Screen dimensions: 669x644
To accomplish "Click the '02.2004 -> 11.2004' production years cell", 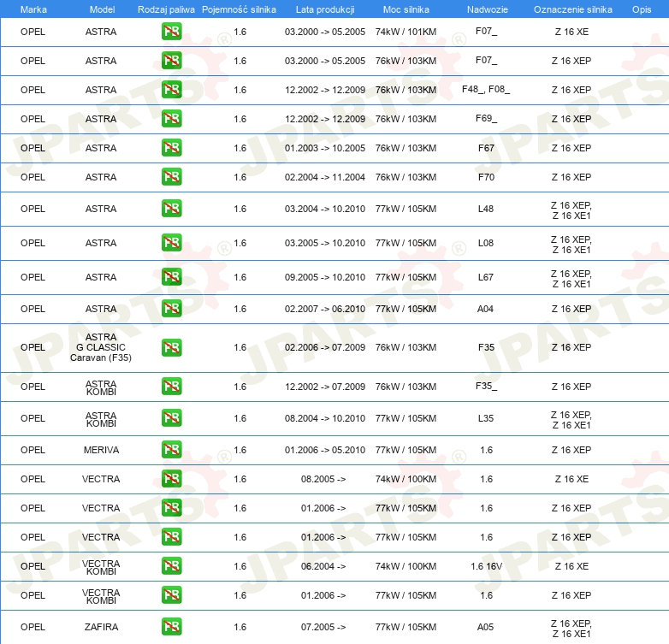I will pyautogui.click(x=325, y=177).
